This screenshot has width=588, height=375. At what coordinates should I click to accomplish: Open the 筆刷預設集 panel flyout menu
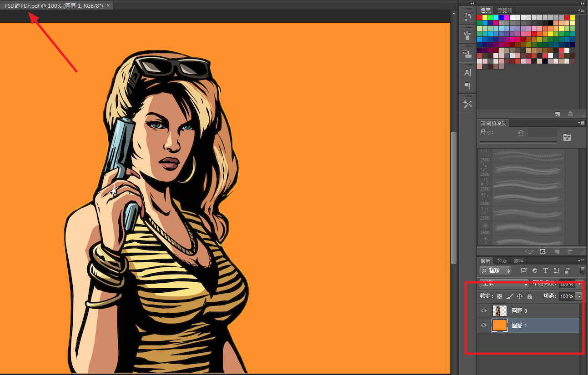581,123
